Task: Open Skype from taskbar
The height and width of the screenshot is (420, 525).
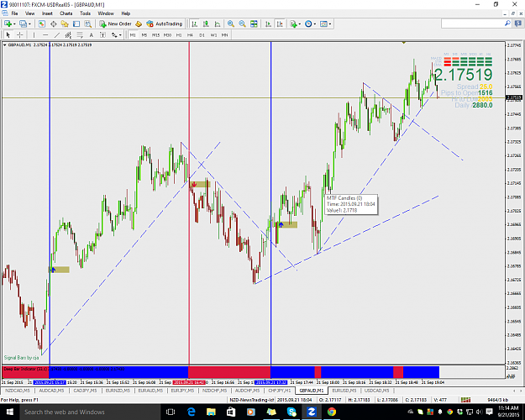Action: tap(291, 412)
